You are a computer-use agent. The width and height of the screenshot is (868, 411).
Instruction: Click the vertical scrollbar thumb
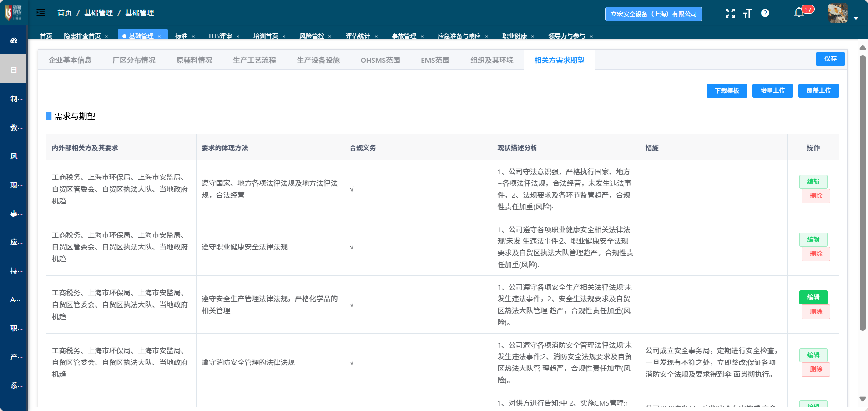pyautogui.click(x=863, y=193)
